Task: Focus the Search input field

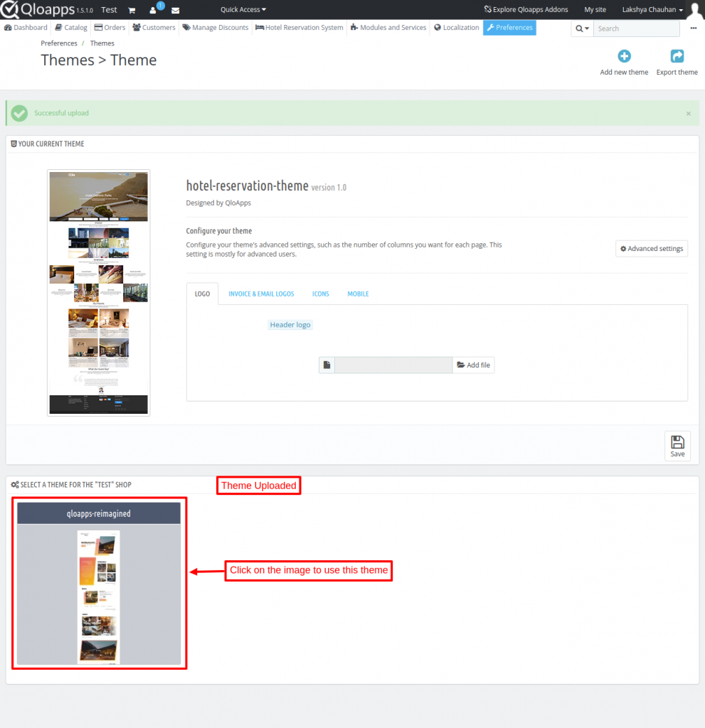Action: pyautogui.click(x=636, y=28)
